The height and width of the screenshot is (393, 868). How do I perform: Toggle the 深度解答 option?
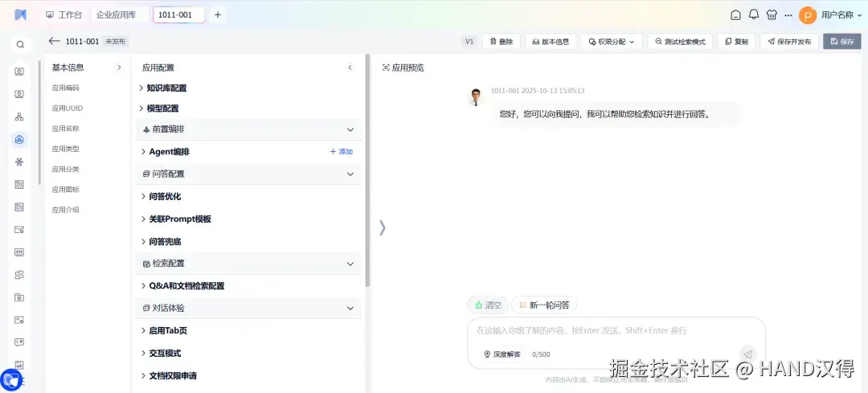pos(502,354)
